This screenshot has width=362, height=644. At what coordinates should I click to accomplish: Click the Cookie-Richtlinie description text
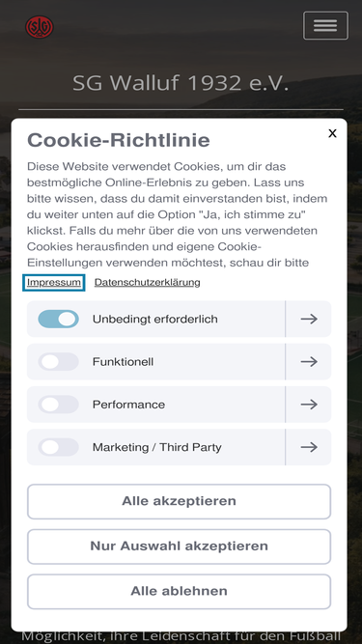coord(178,214)
